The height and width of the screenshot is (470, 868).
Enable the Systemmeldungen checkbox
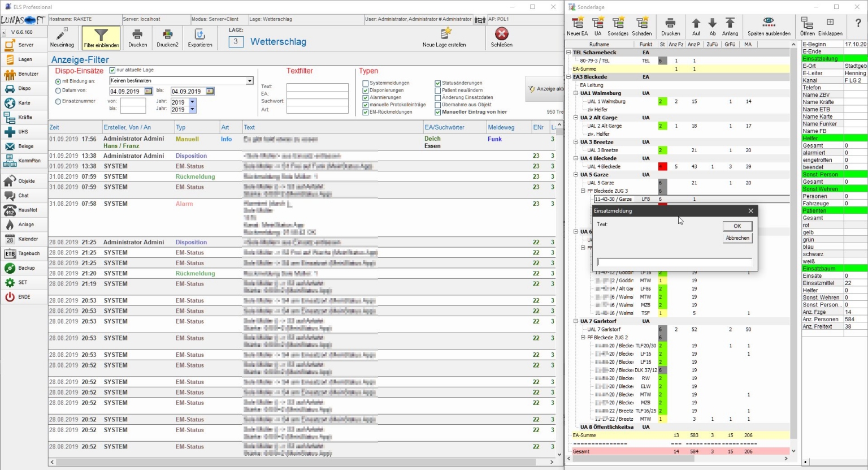click(366, 83)
